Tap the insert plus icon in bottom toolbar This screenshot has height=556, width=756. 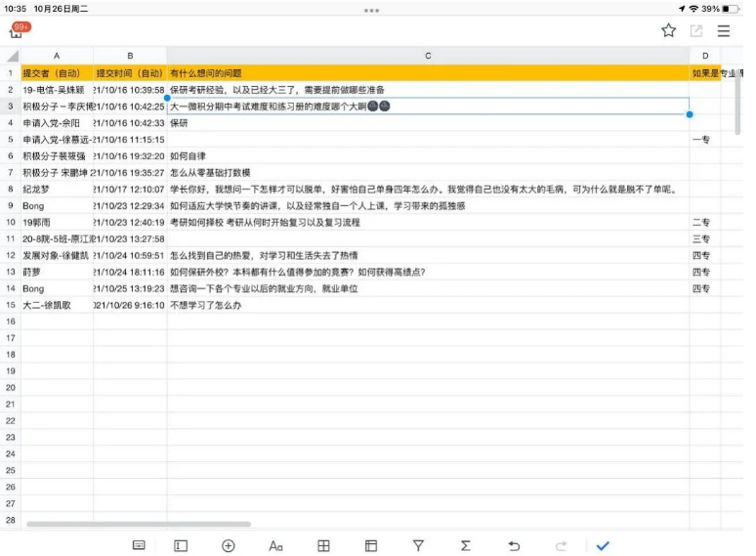pos(229,545)
